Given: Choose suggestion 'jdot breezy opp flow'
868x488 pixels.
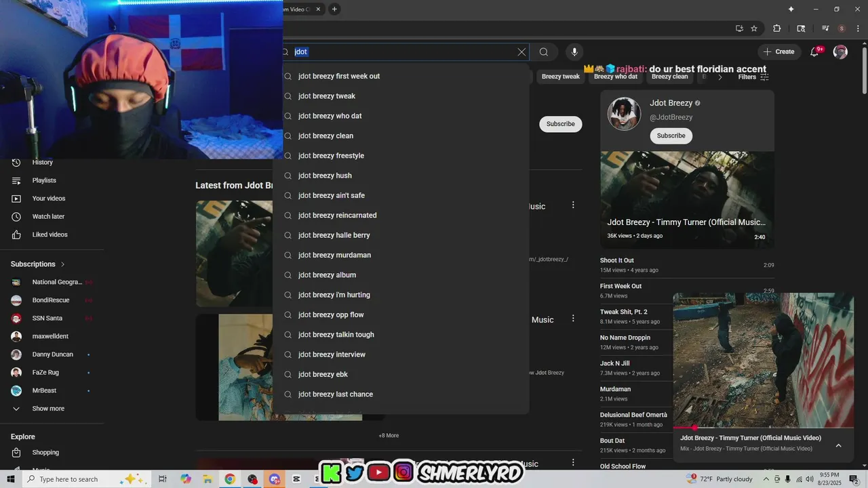Looking at the screenshot, I should click(x=401, y=314).
